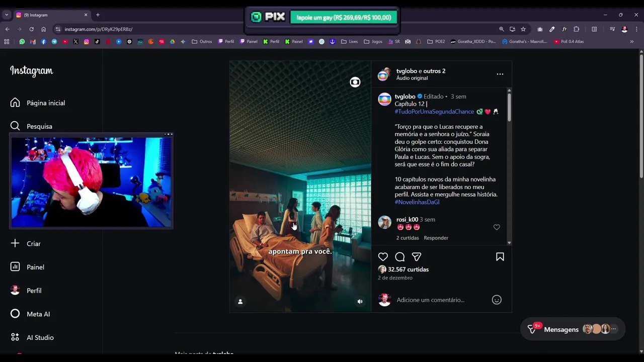The width and height of the screenshot is (644, 362).
Task: Open the tvglobo profile link in header
Action: tap(407, 71)
